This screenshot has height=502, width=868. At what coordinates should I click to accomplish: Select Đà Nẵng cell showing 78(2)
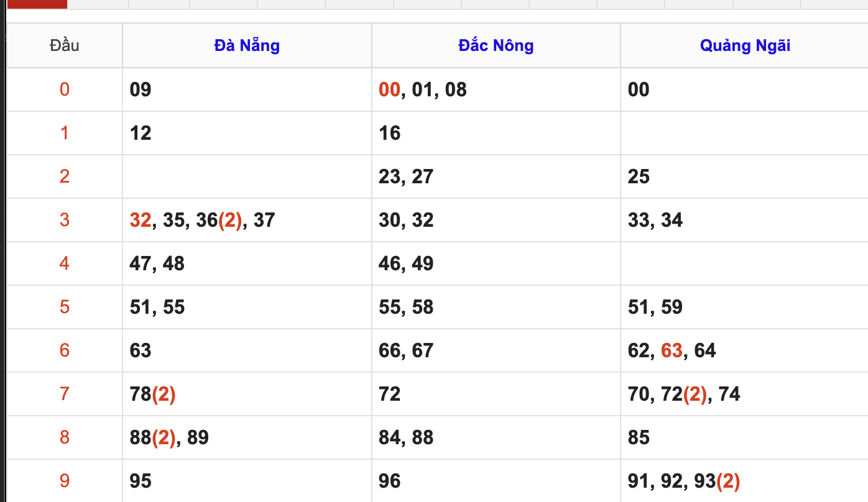153,394
